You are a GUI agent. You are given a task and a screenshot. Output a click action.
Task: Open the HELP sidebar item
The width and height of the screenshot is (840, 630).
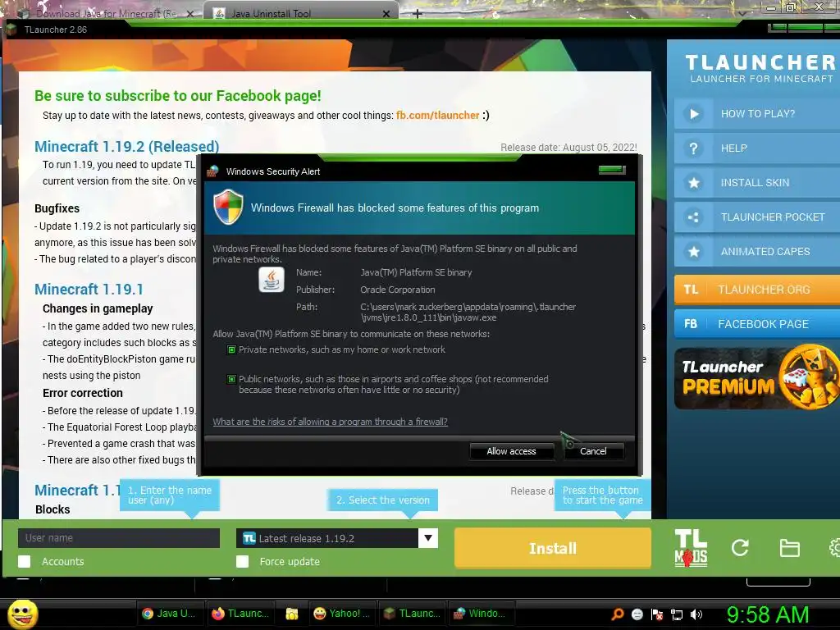tap(757, 148)
